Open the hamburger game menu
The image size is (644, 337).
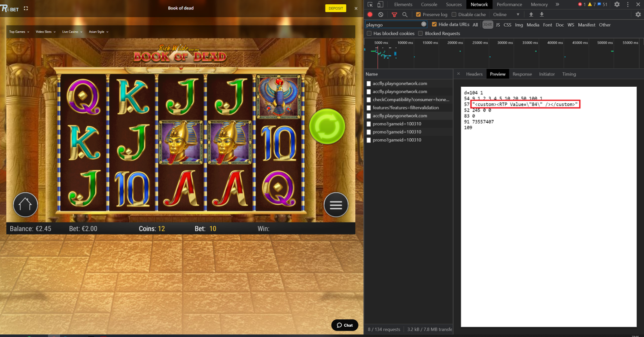[336, 205]
